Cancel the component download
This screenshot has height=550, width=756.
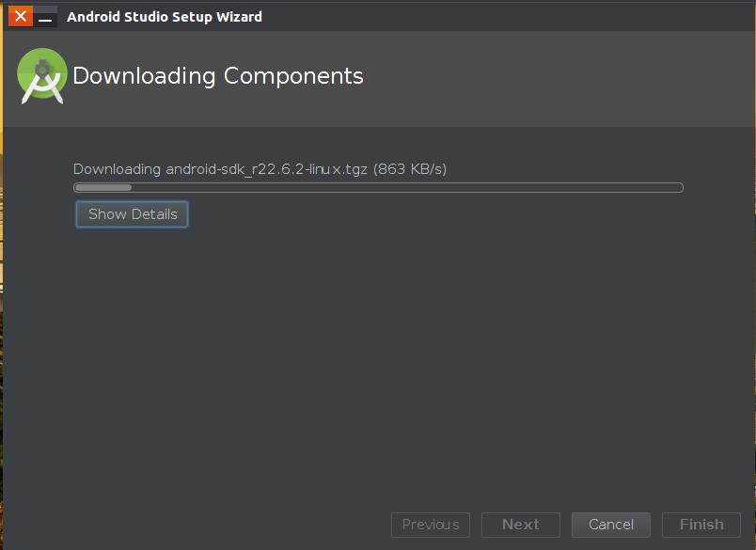click(x=611, y=525)
